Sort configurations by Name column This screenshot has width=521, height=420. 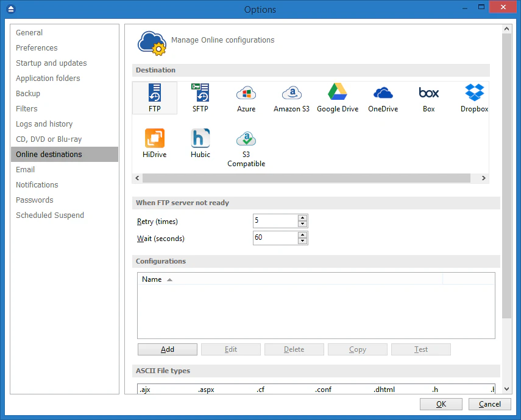[x=152, y=279]
